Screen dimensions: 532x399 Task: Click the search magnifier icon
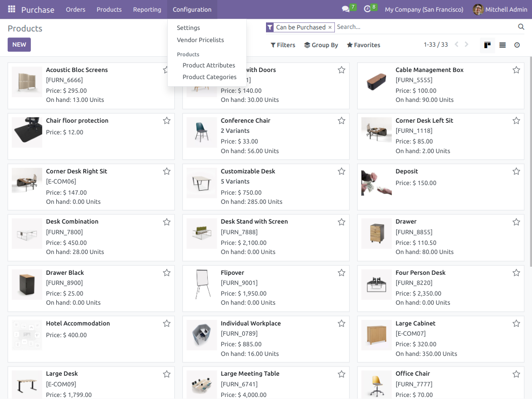point(521,27)
